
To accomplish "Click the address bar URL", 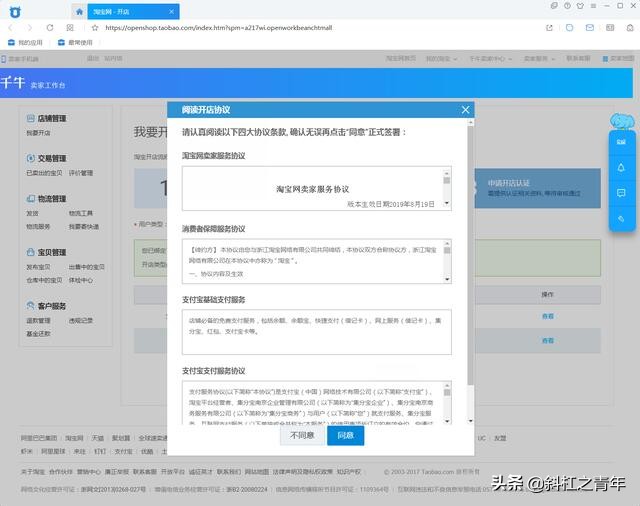I will click(218, 28).
